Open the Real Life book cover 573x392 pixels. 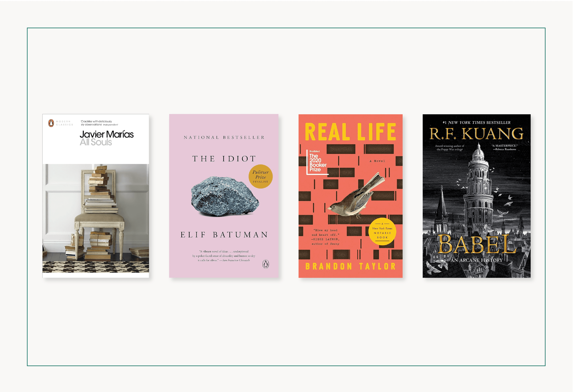[x=350, y=196]
